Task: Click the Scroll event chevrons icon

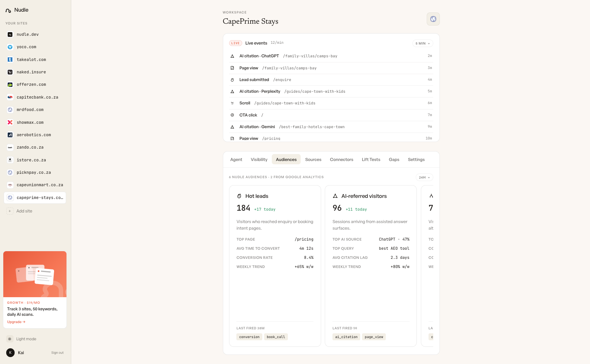Action: [x=232, y=103]
